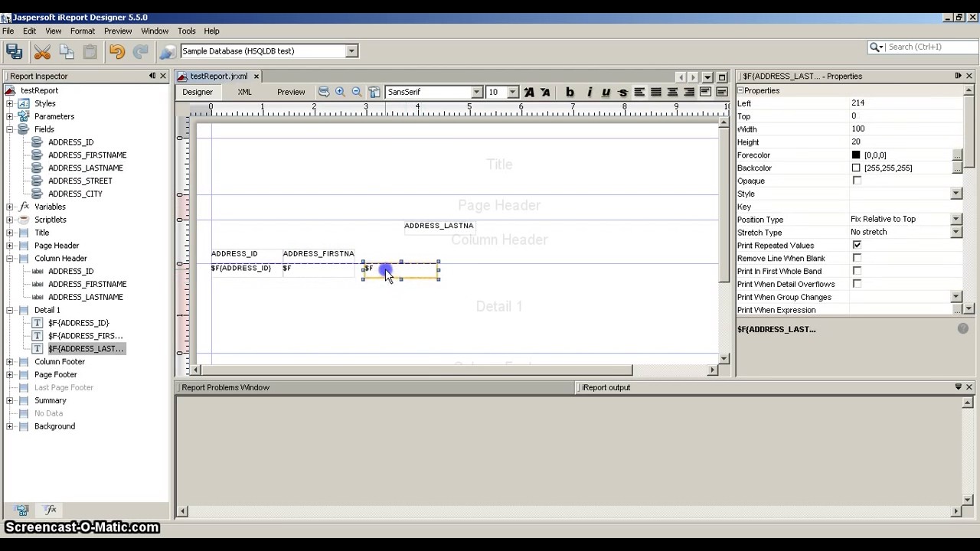Expand the Styles tree node

tap(10, 103)
